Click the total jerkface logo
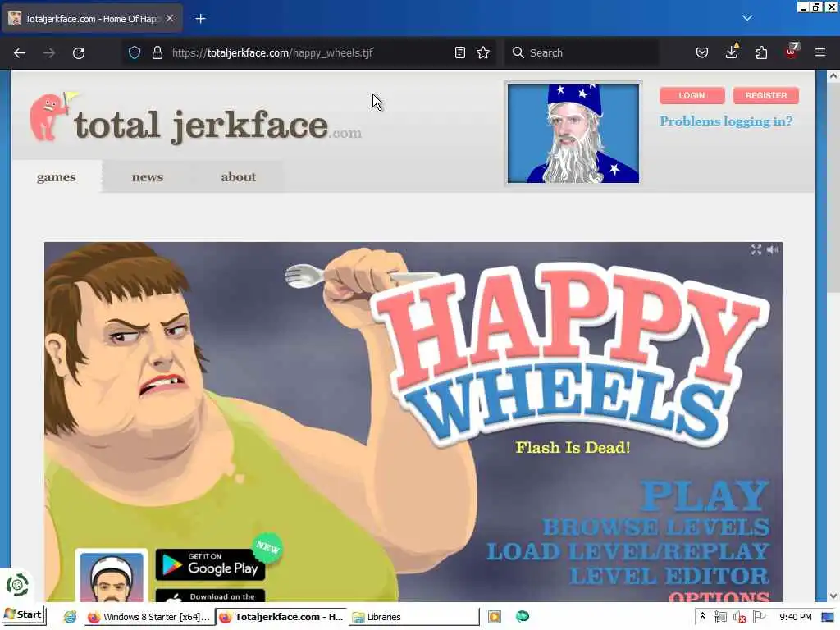Screen dimensions: 840x630 pyautogui.click(x=195, y=119)
